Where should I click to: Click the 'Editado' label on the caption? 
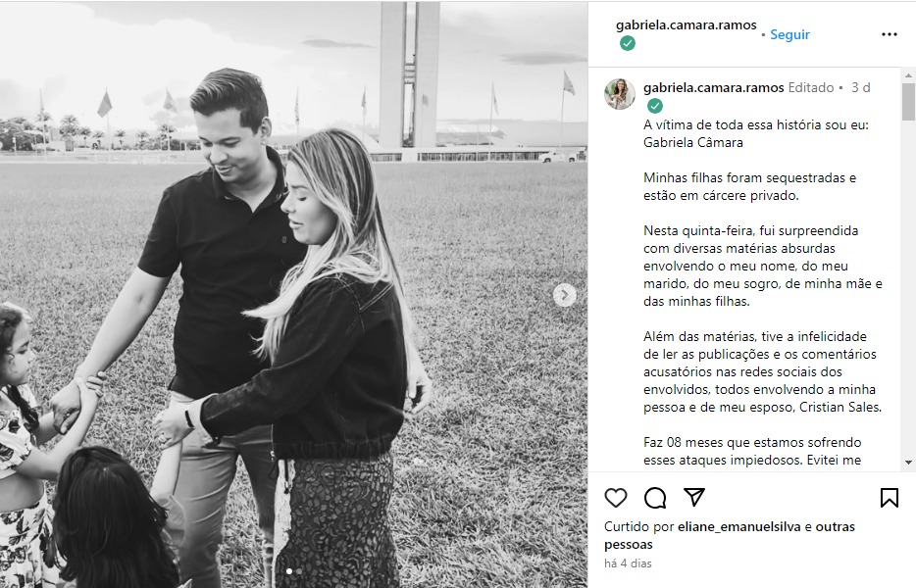click(x=810, y=87)
